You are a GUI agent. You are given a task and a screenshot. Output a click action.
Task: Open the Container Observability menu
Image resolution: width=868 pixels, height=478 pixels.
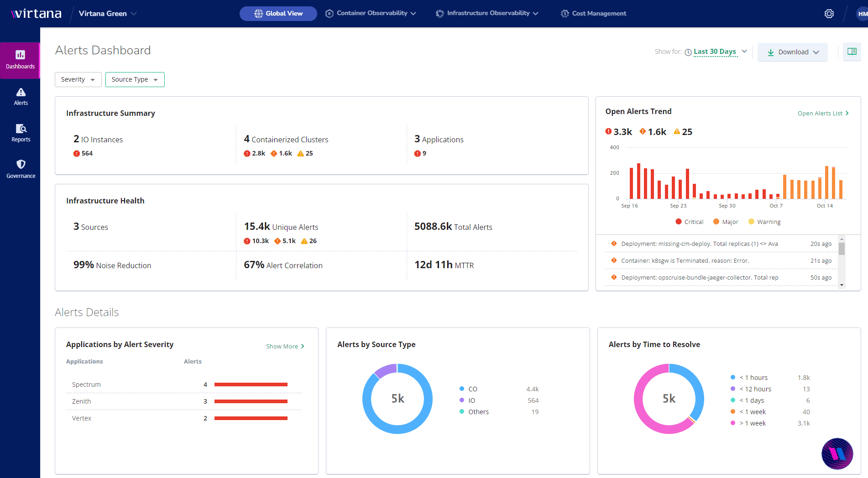(x=371, y=13)
